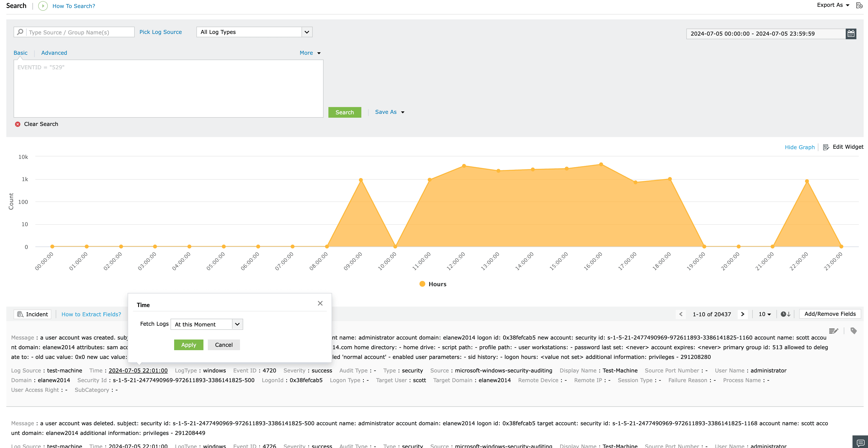Click the How To Search play icon
The height and width of the screenshot is (448, 868).
pyautogui.click(x=43, y=6)
